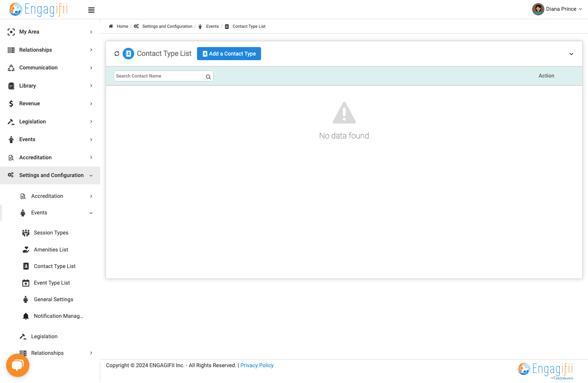Image resolution: width=588 pixels, height=383 pixels.
Task: Go to Home breadcrumb link
Action: pyautogui.click(x=122, y=26)
